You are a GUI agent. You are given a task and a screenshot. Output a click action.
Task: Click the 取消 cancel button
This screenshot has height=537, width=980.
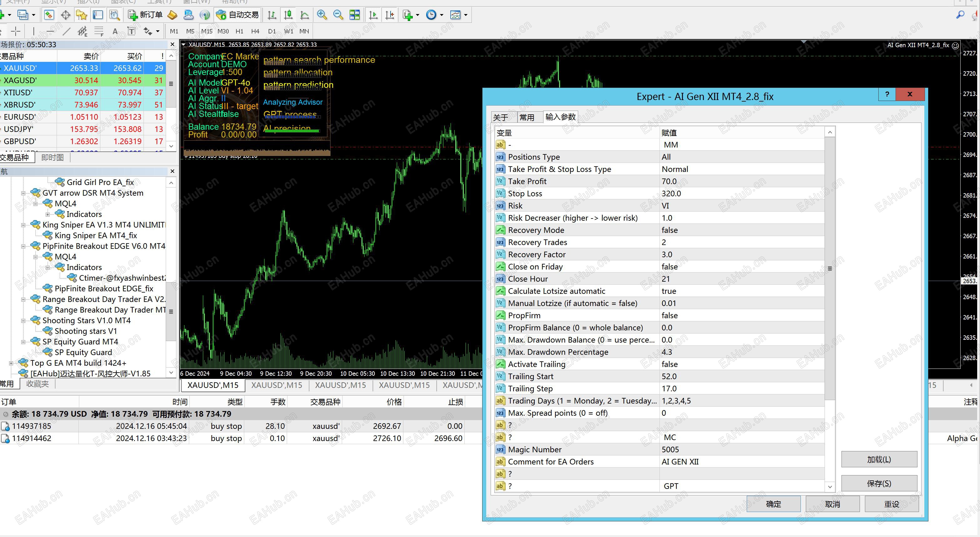tap(832, 504)
